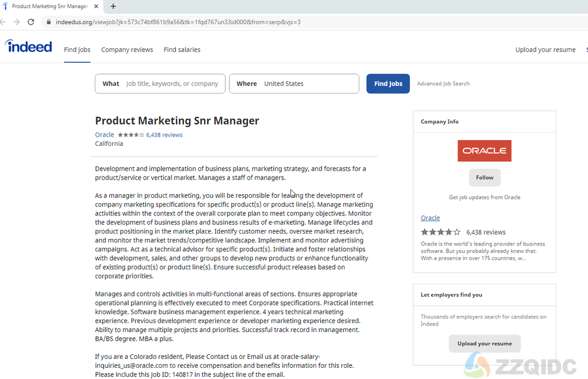Click the Get job updates from Oracle text
Screen dimensions: 588x379
coord(485,197)
